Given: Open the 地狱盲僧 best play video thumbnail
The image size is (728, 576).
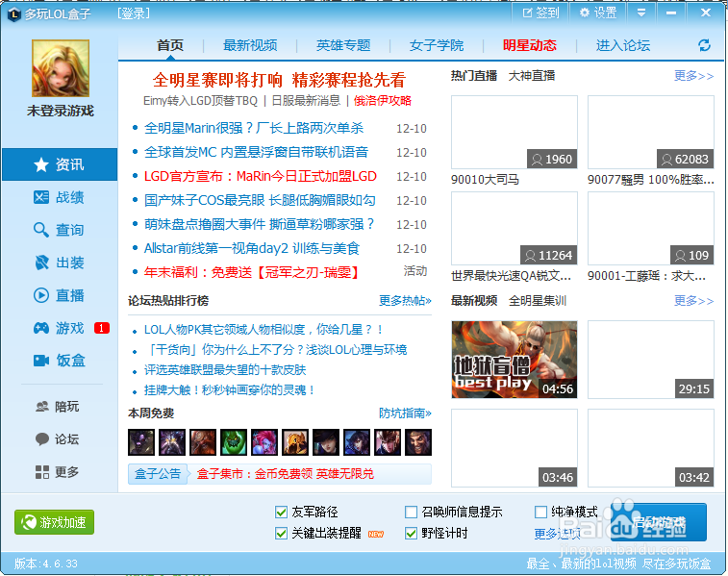Looking at the screenshot, I should click(515, 360).
